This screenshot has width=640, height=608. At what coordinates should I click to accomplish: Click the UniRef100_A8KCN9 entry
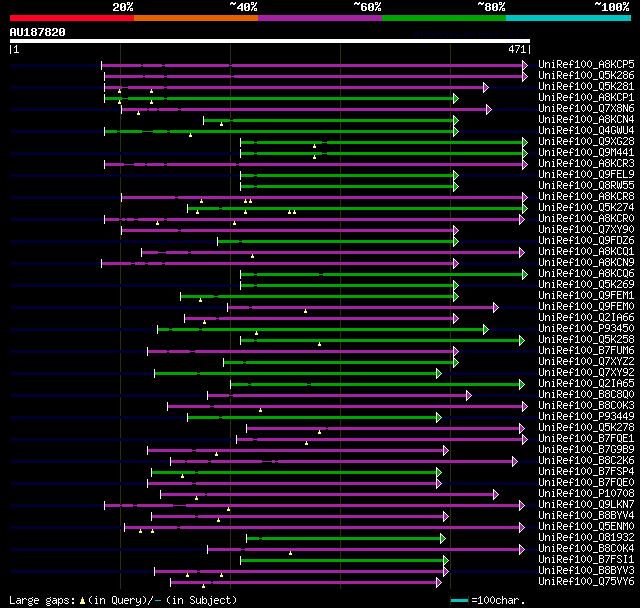586,263
